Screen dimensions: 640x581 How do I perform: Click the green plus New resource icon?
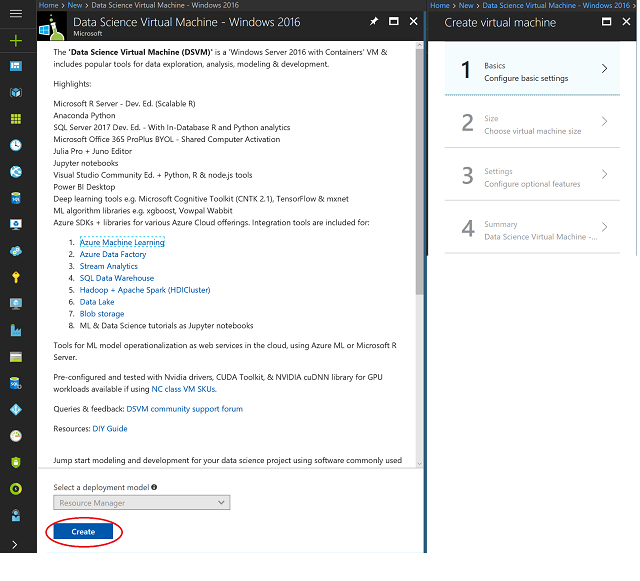16,41
